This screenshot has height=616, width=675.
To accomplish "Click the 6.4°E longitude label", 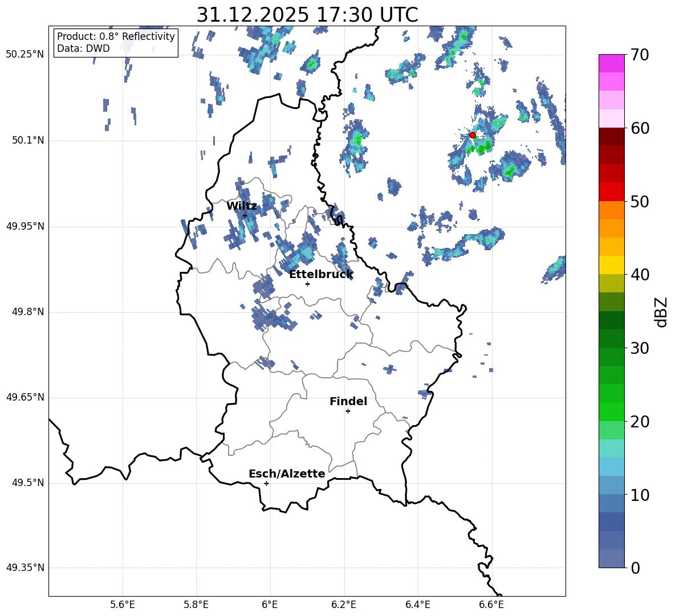I will [417, 605].
